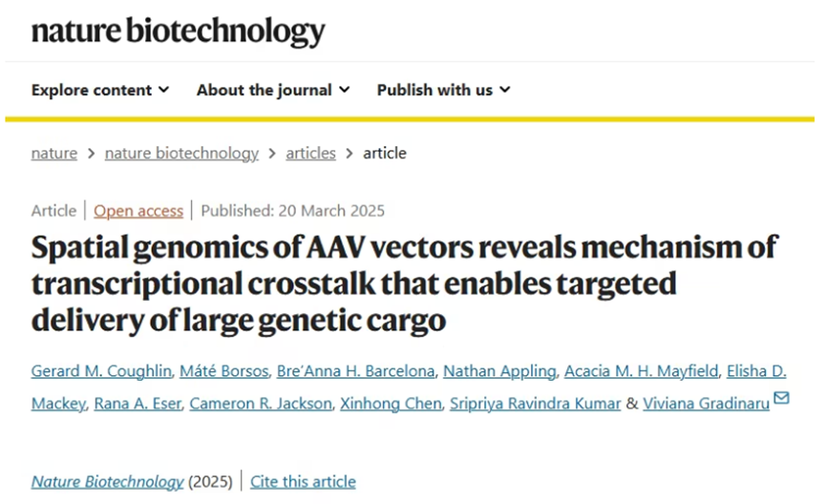The image size is (826, 504).
Task: Expand the Explore content dropdown
Action: pos(100,90)
